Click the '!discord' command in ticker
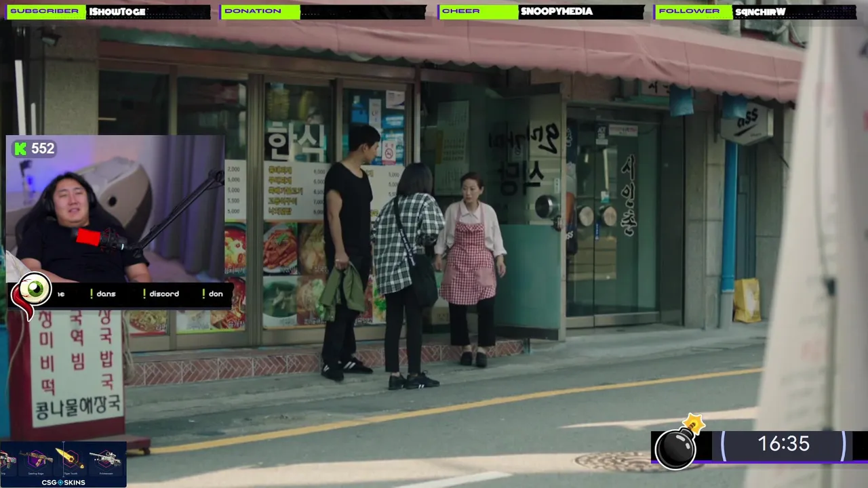This screenshot has height=488, width=868. click(x=161, y=294)
